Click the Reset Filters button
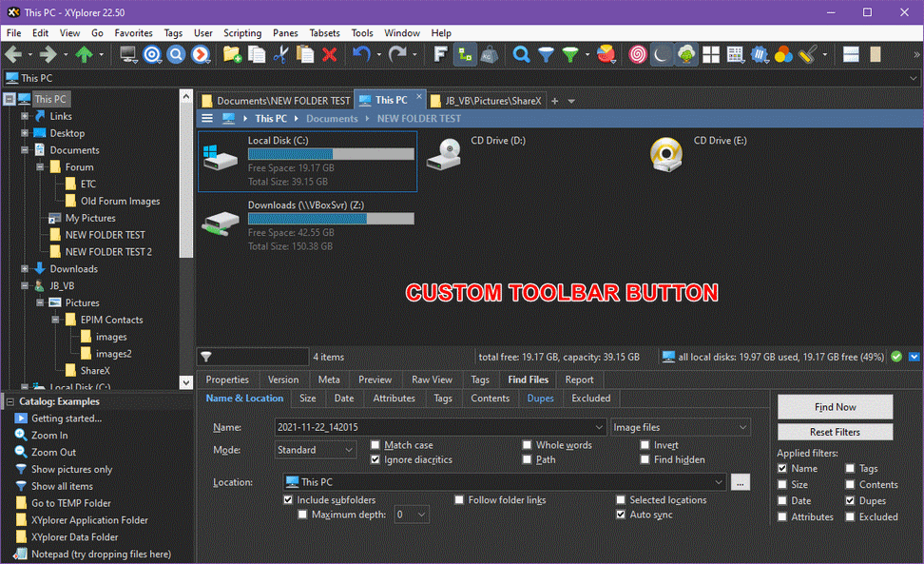The width and height of the screenshot is (924, 564). coord(835,432)
